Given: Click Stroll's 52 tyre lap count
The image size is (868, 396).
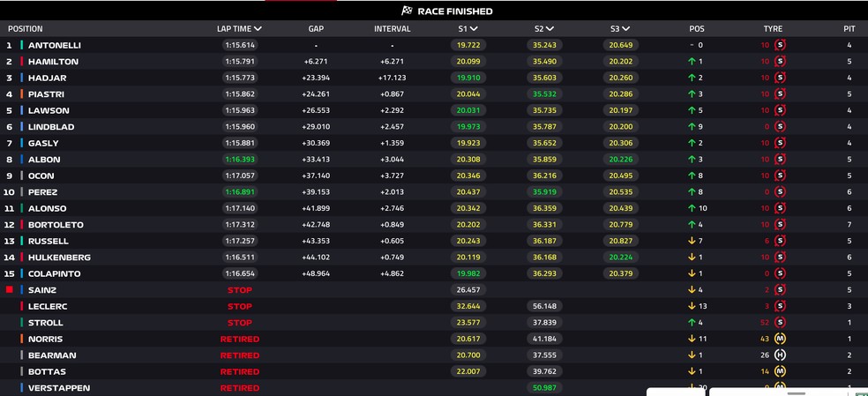Looking at the screenshot, I should point(765,322).
